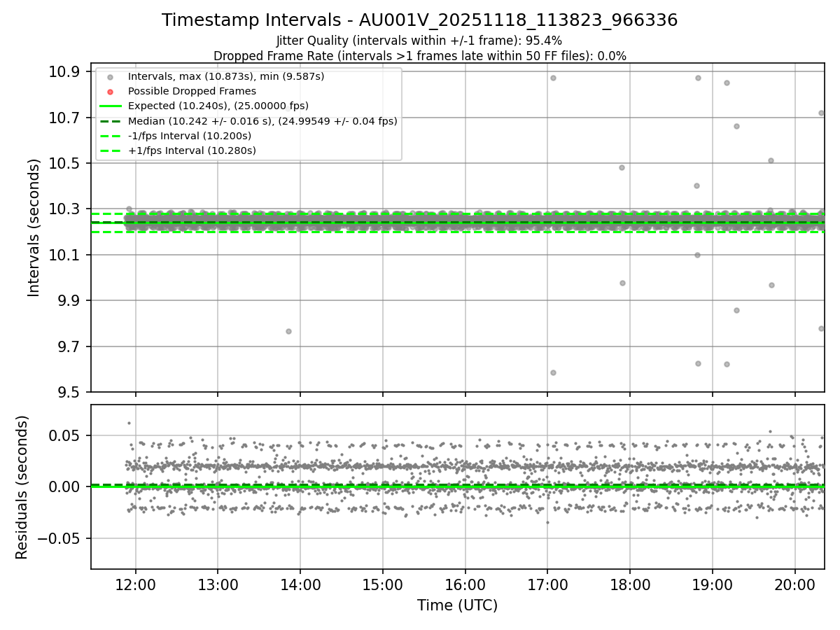Viewport: 840px width, 630px height.
Task: Click the '18:00' time tick label
Action: click(x=629, y=584)
